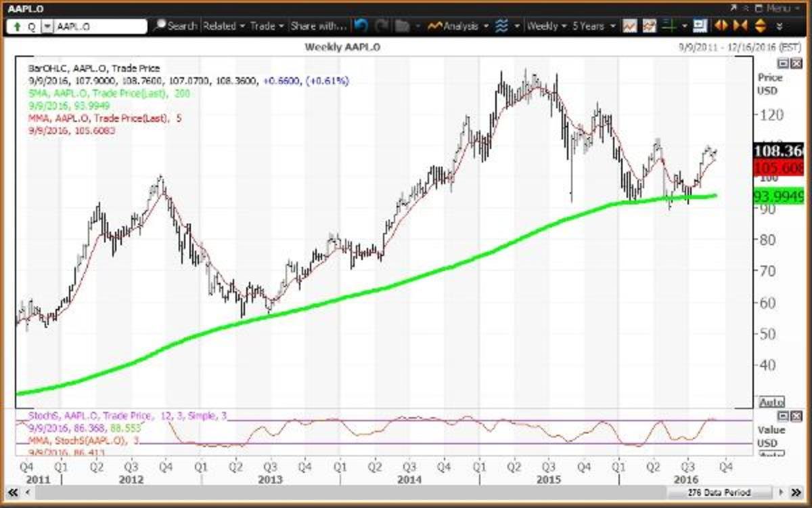Select the StochS, AAPL.O legend label
The height and width of the screenshot is (508, 812).
[x=126, y=415]
